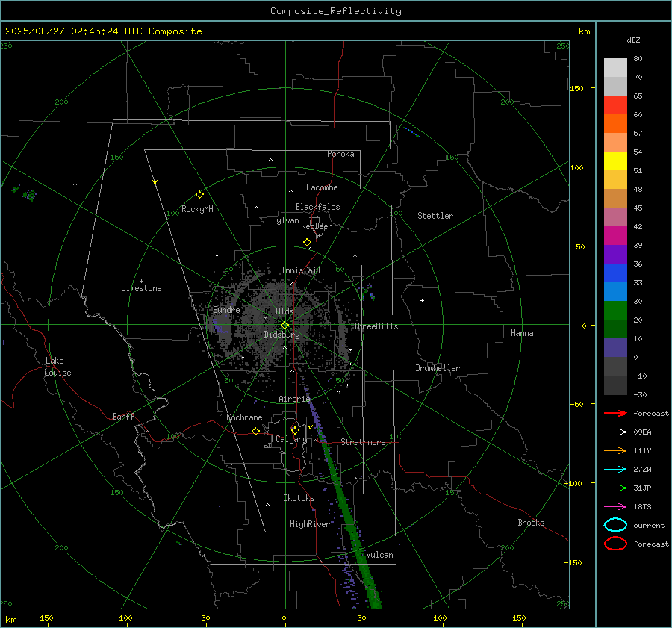Image resolution: width=672 pixels, height=628 pixels.
Task: Click the cyan current ellipse legend icon
Action: pyautogui.click(x=615, y=525)
